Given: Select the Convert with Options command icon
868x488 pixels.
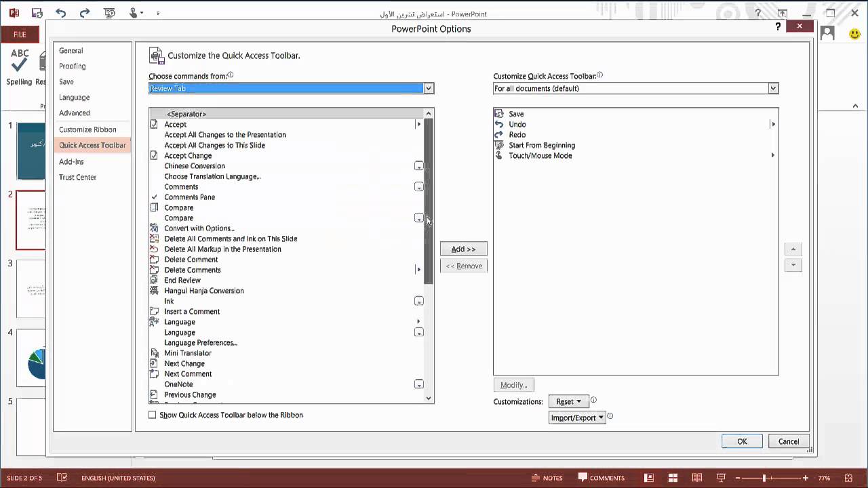Looking at the screenshot, I should point(154,228).
